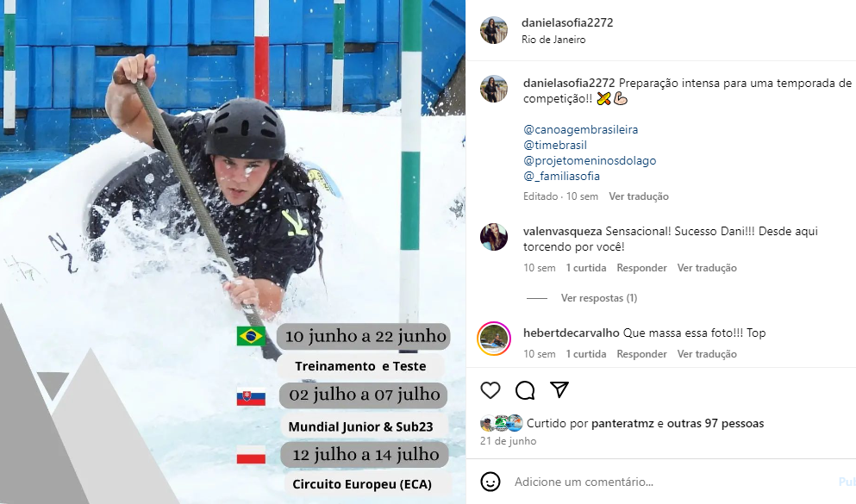Open comments with the speech bubble icon
The image size is (856, 504).
(x=525, y=390)
